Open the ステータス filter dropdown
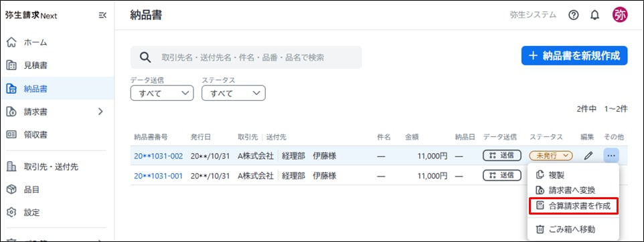Viewport: 644px width, 242px height. tap(233, 93)
